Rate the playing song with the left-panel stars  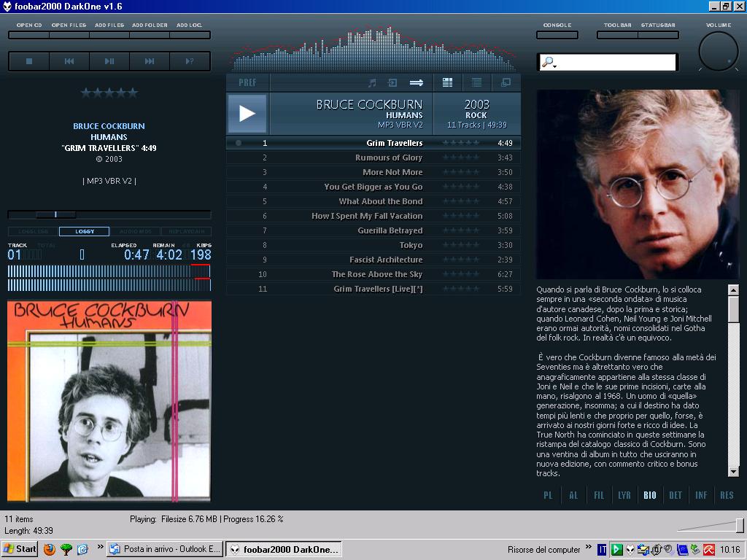click(109, 93)
